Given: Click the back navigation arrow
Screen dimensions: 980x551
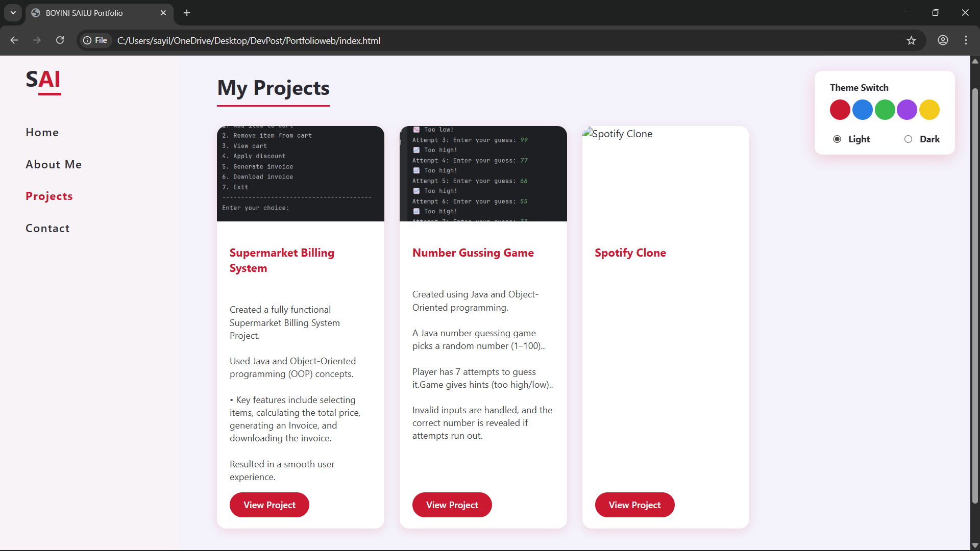Looking at the screenshot, I should click(x=14, y=40).
